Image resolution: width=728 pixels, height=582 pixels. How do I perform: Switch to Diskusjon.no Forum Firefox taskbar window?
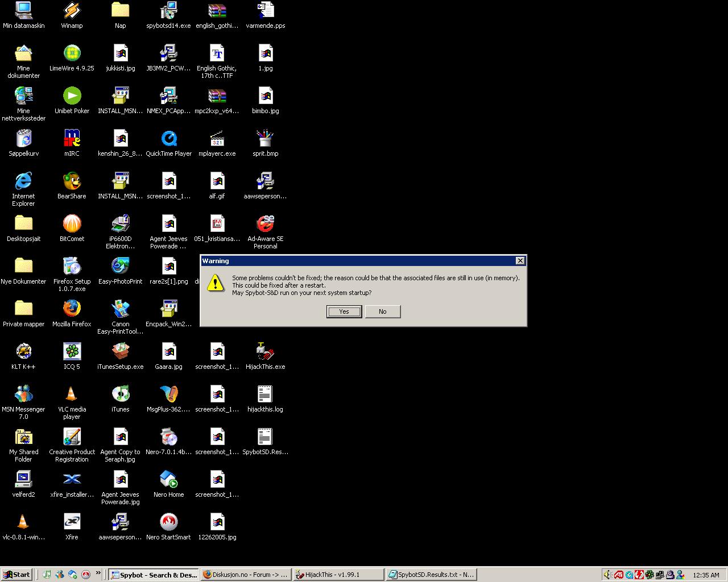tap(246, 575)
